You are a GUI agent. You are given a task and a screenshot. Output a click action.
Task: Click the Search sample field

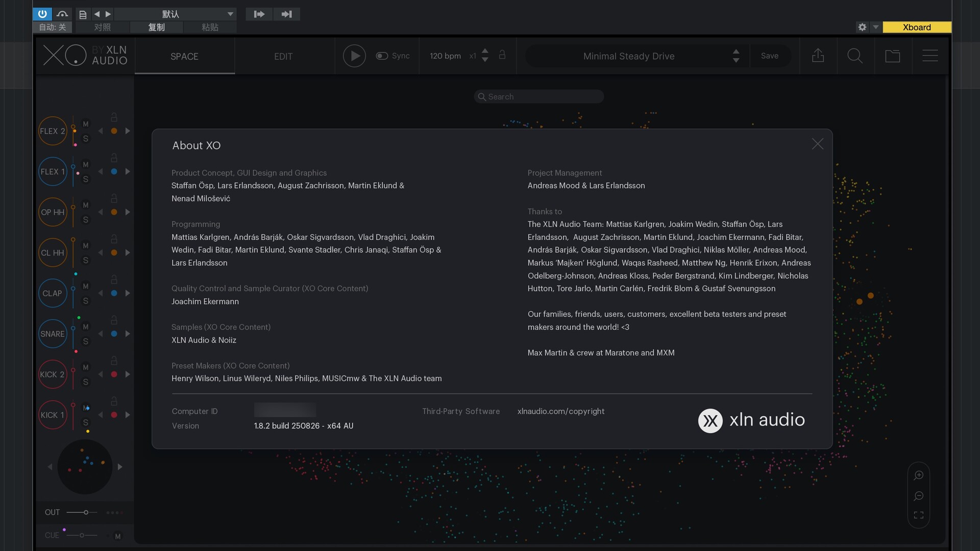pyautogui.click(x=539, y=96)
